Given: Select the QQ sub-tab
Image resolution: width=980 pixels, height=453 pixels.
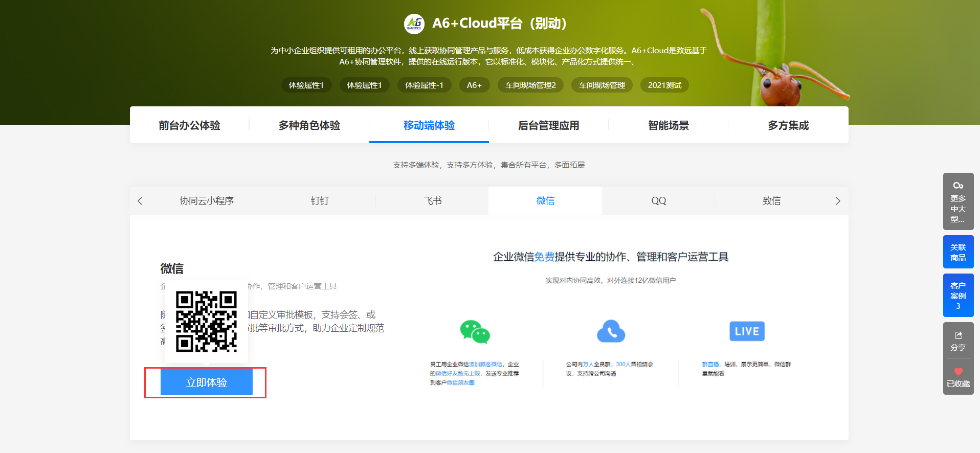Looking at the screenshot, I should coord(658,201).
